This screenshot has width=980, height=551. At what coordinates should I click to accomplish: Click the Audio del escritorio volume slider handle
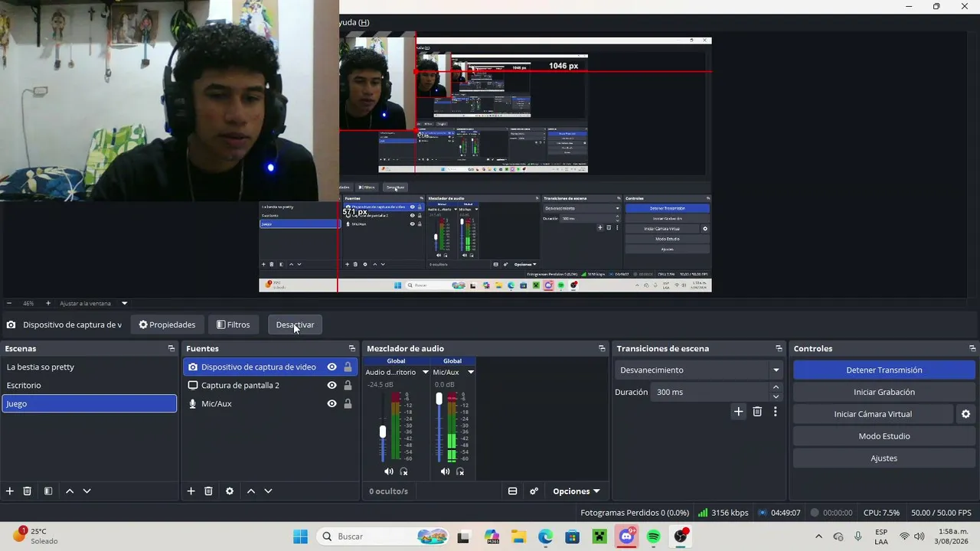point(383,432)
